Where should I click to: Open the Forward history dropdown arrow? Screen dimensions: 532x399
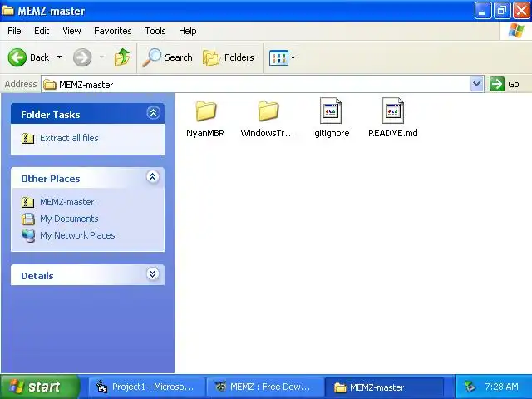click(x=101, y=57)
